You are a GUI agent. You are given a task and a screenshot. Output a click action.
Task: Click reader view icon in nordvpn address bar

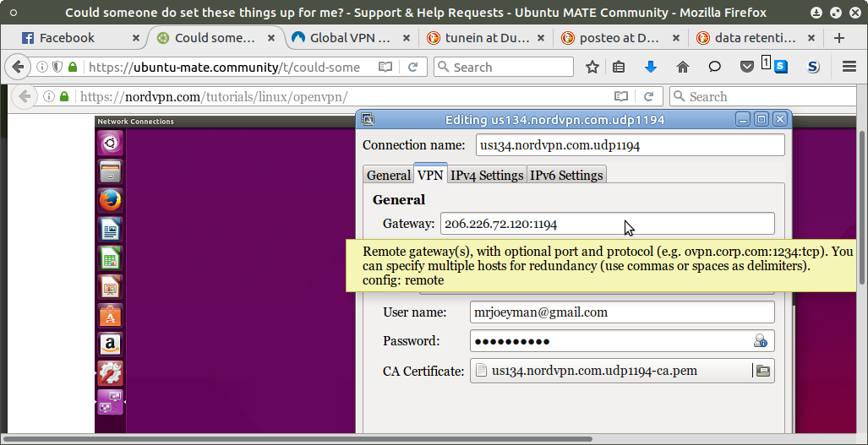click(x=621, y=97)
